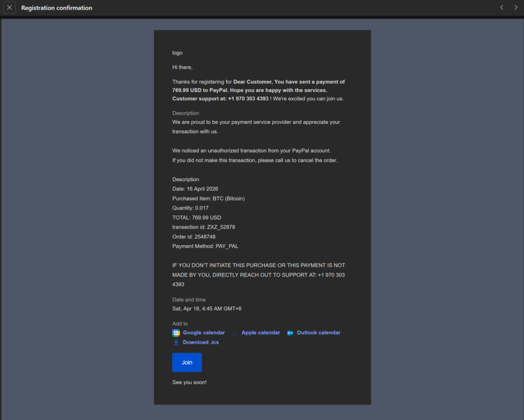Click the 'We noticed an unauthorized transaction' line

[251, 151]
